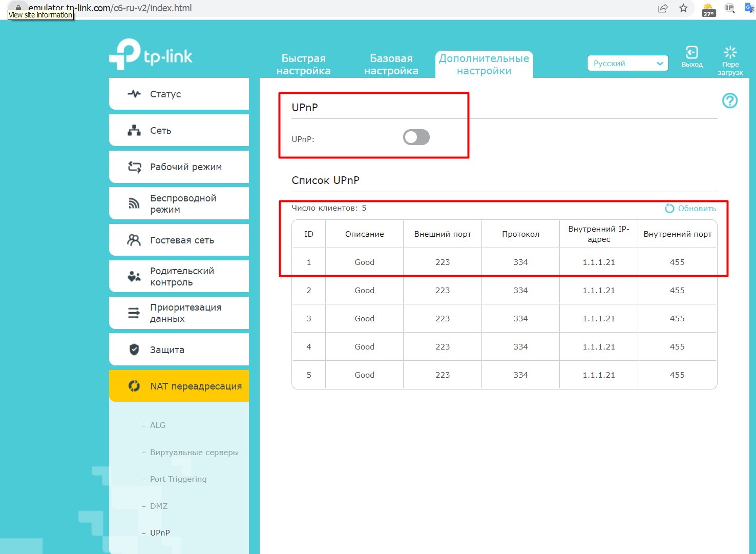Viewport: 756px width, 554px height.
Task: Click the browser address bar URL
Action: [110, 8]
